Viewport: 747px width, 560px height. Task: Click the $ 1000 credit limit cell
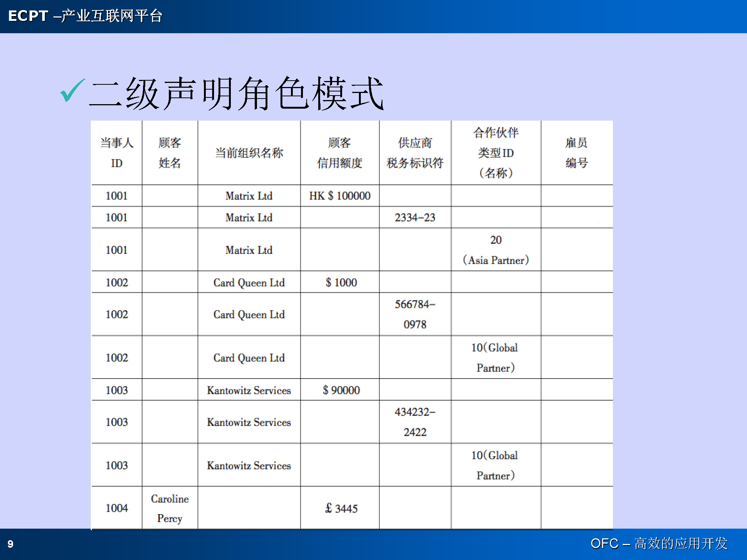341,283
